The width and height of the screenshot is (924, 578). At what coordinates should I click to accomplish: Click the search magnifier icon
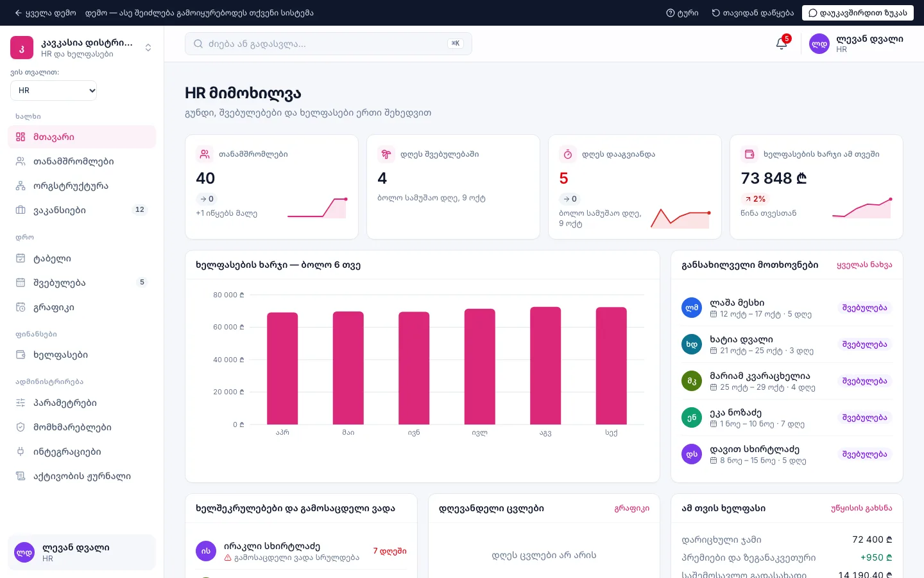point(199,44)
